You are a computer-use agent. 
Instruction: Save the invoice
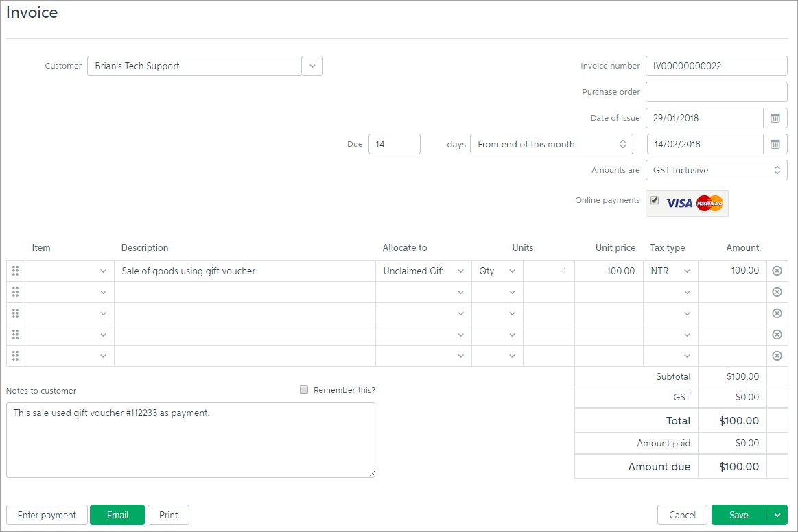point(739,516)
